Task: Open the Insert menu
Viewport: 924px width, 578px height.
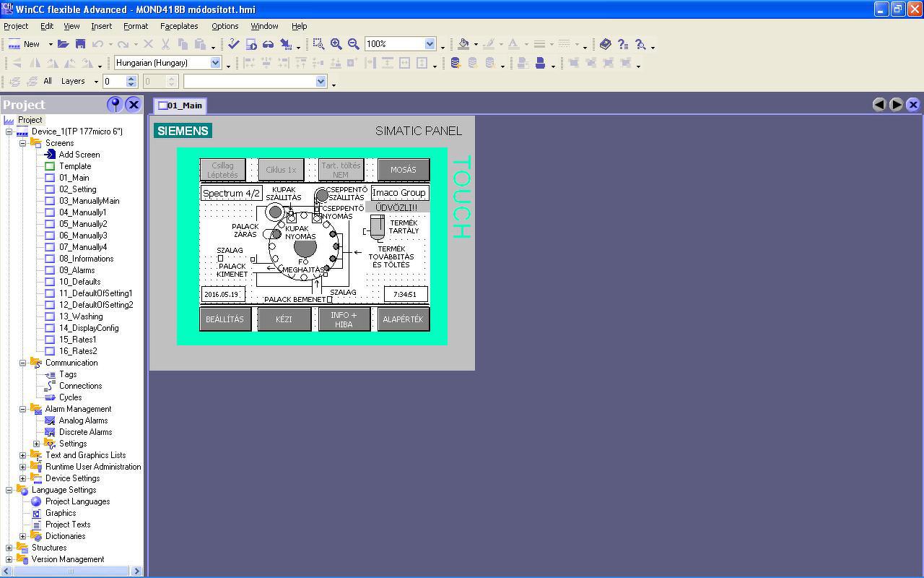Action: tap(101, 26)
